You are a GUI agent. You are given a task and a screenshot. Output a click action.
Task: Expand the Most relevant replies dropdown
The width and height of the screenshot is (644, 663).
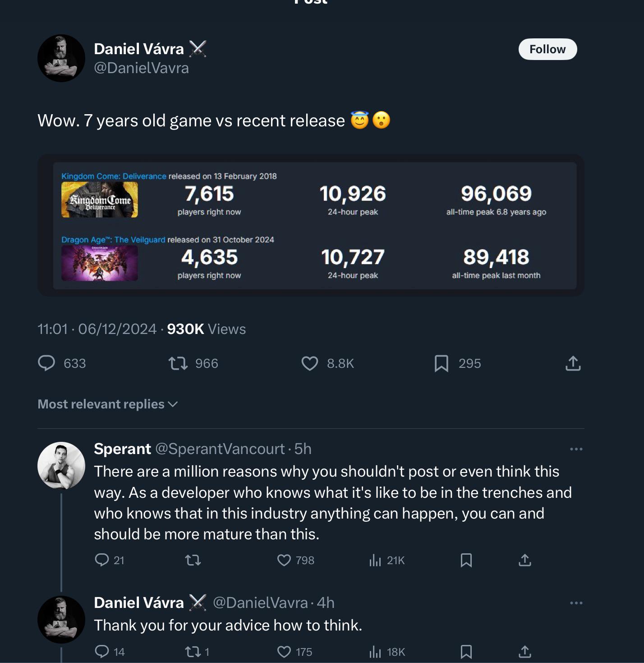[x=108, y=404]
